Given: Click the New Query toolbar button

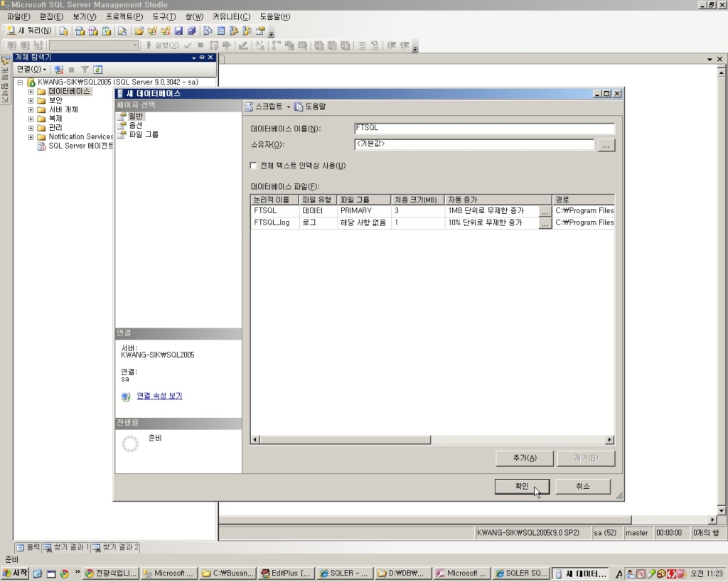Looking at the screenshot, I should (28, 31).
